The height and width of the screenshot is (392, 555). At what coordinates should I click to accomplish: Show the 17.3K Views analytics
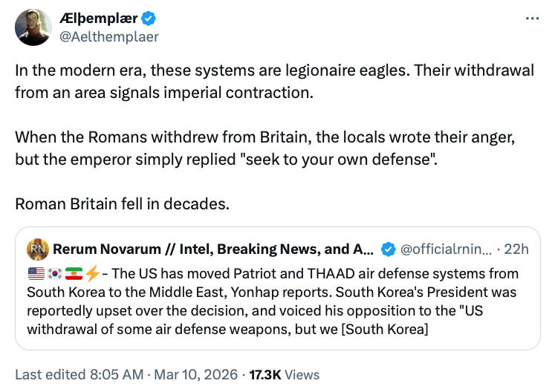(x=285, y=375)
